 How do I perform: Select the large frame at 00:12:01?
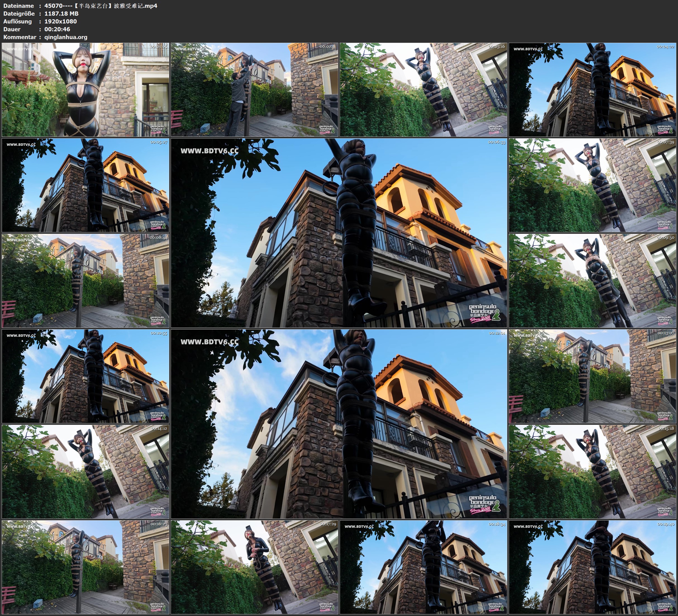(339, 424)
